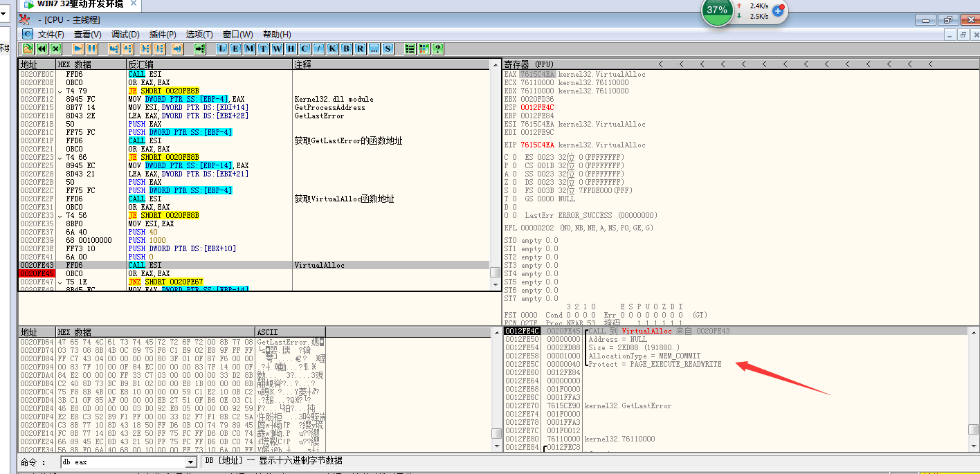The width and height of the screenshot is (980, 474).
Task: Click the Go To Address icon
Action: pyautogui.click(x=199, y=48)
